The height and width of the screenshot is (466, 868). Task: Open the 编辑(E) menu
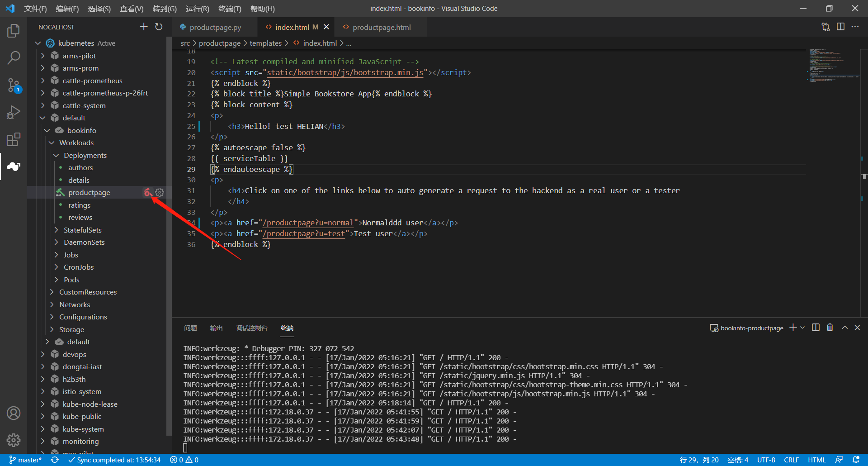coord(67,9)
